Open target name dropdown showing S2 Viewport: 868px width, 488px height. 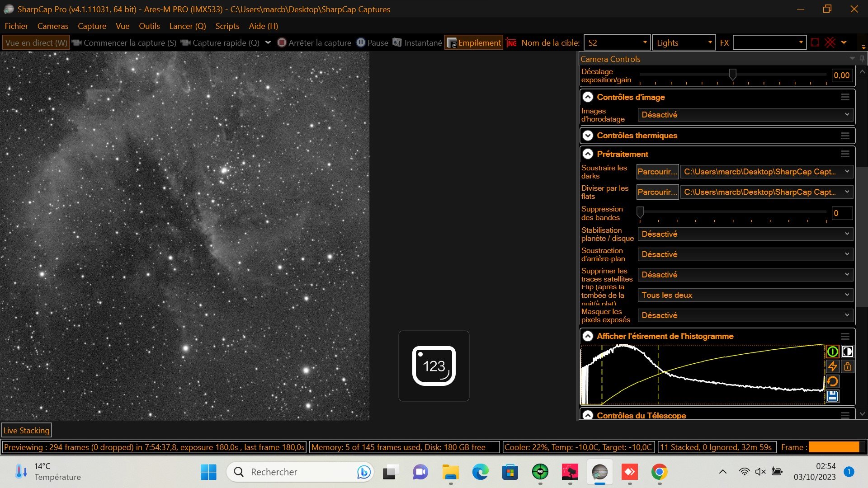click(617, 42)
